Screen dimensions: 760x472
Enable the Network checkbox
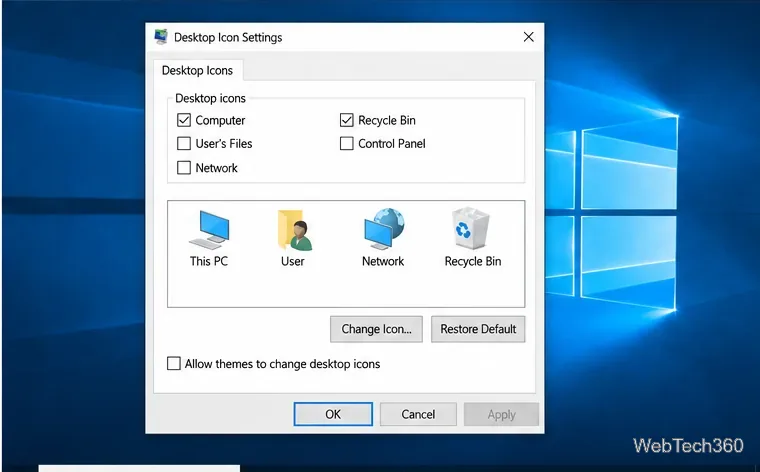pos(184,168)
